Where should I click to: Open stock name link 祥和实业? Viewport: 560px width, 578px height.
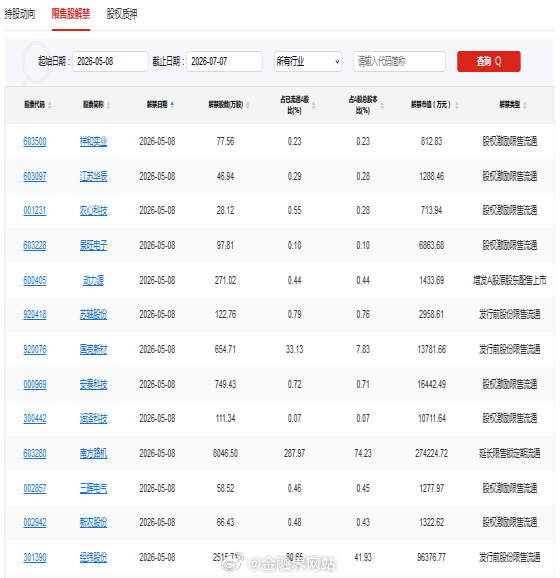coord(94,142)
